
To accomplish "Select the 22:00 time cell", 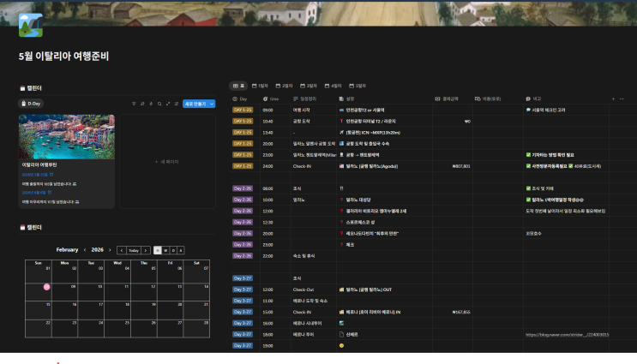I will pos(275,256).
